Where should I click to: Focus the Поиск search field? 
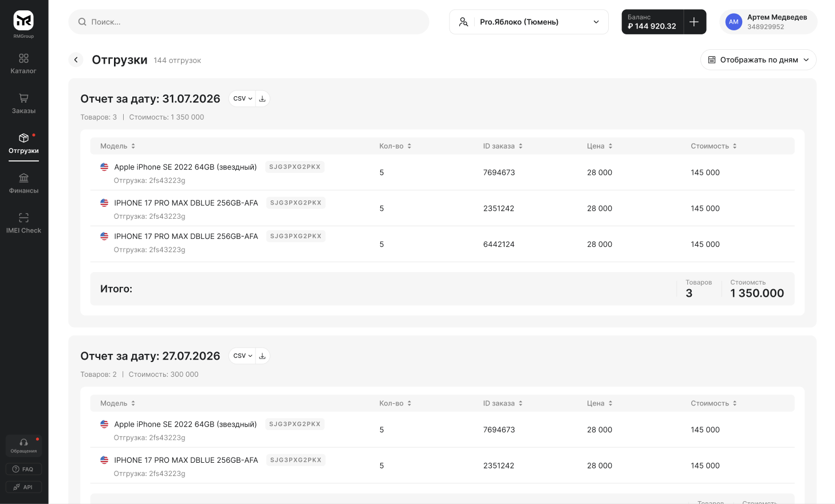tap(249, 22)
